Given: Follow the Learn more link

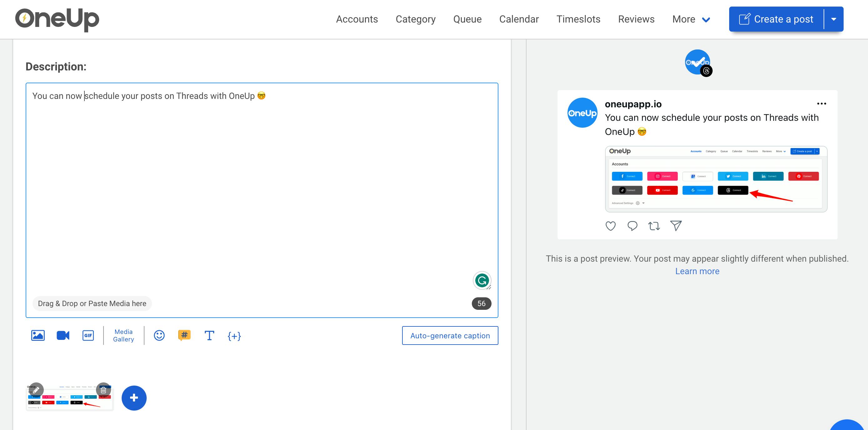Looking at the screenshot, I should click(697, 271).
